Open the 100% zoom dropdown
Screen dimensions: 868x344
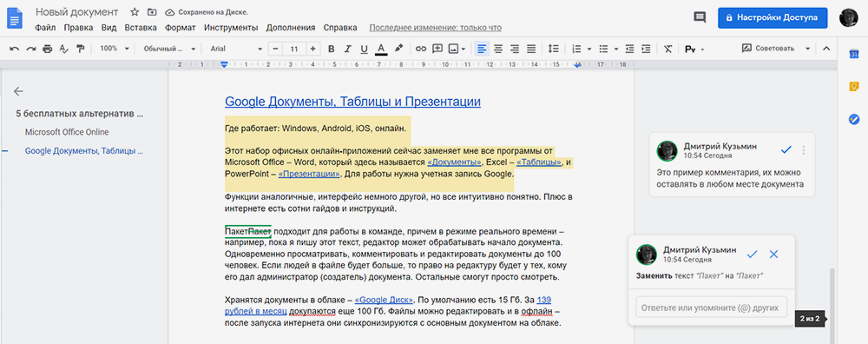click(x=114, y=49)
